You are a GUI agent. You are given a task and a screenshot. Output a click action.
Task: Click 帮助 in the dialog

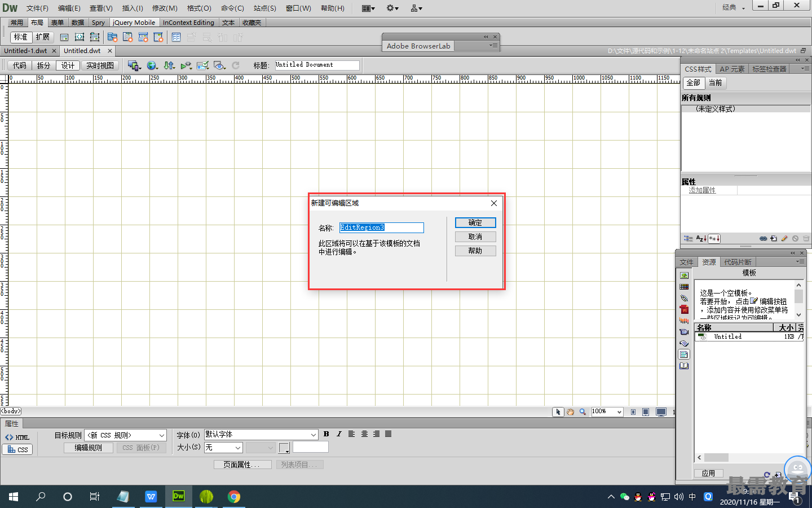pyautogui.click(x=475, y=251)
